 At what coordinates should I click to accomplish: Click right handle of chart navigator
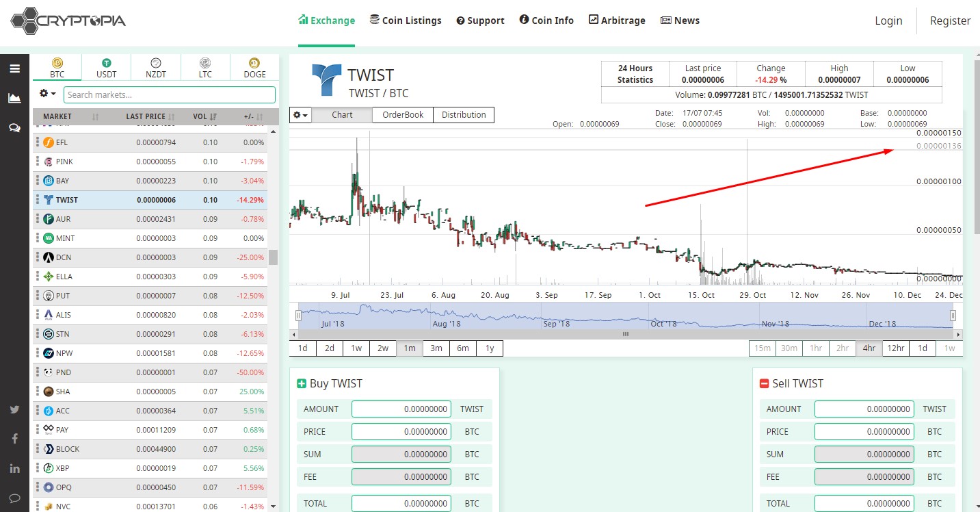tap(953, 316)
